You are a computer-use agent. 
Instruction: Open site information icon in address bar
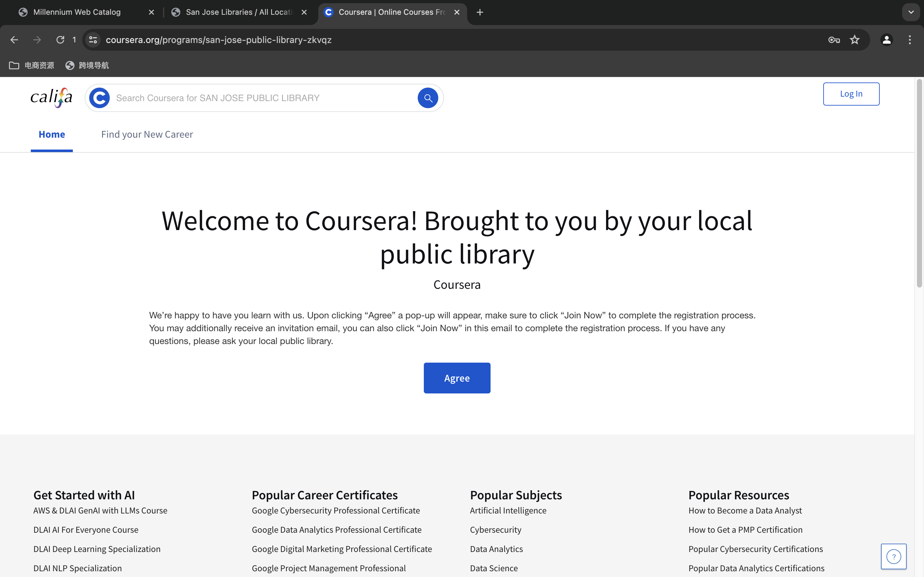click(x=93, y=40)
